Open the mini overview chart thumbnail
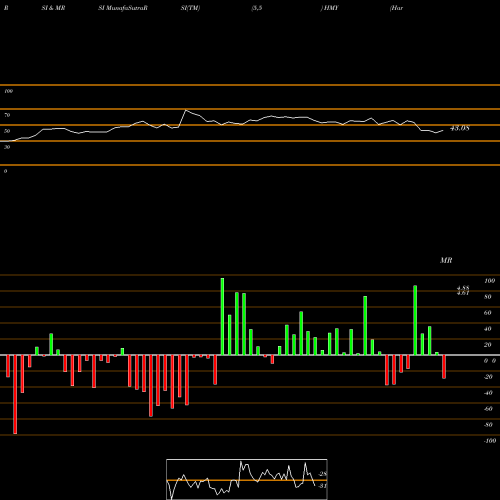Viewport: 500px width, 500px height. (x=247, y=479)
